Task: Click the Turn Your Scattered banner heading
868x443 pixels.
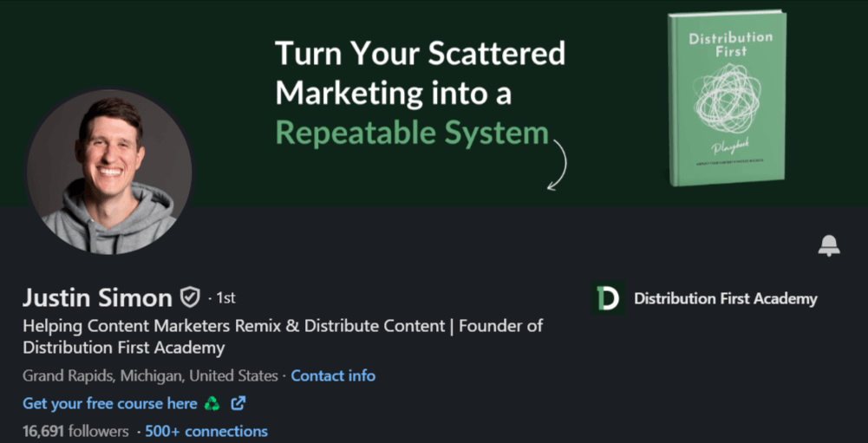Action: 421,54
